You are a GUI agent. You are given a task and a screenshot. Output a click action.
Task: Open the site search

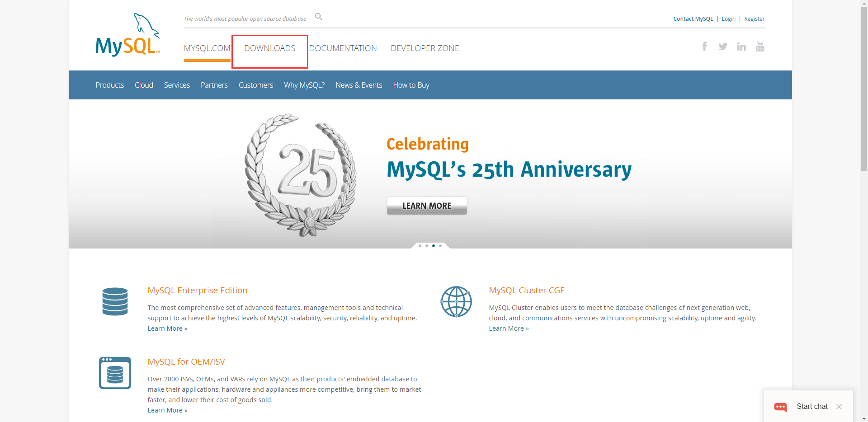coord(318,17)
